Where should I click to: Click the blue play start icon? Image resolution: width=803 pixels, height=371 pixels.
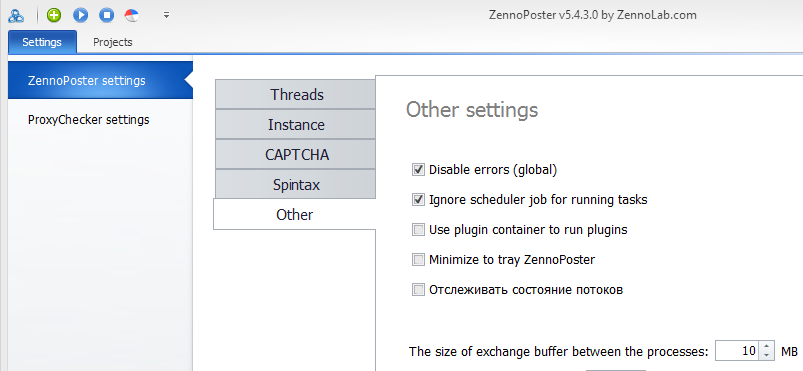point(80,15)
